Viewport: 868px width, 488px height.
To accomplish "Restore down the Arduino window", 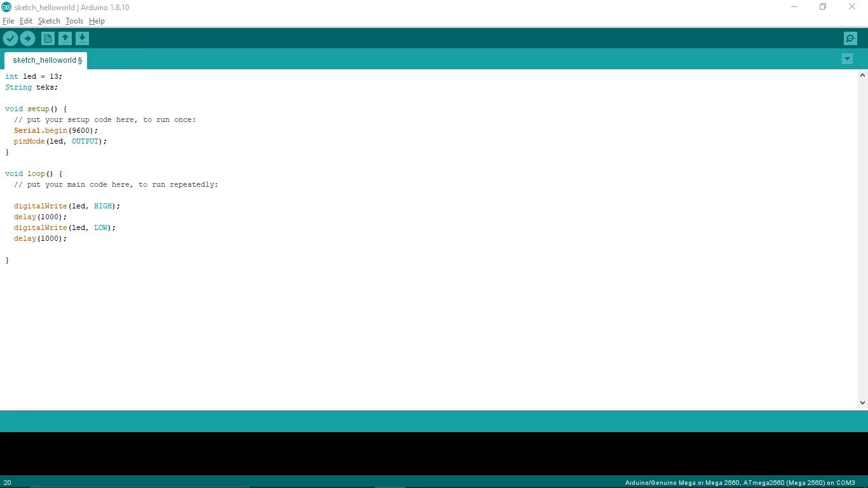I will [823, 7].
